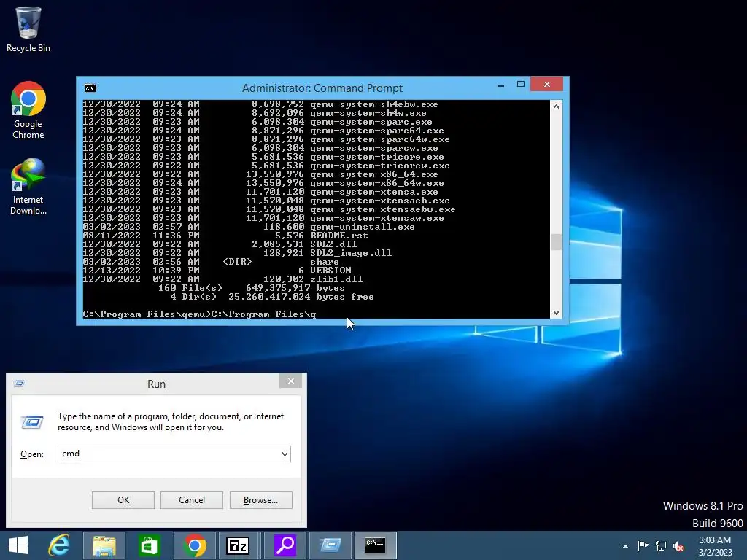
Task: Click the muted volume tray icon
Action: click(678, 546)
